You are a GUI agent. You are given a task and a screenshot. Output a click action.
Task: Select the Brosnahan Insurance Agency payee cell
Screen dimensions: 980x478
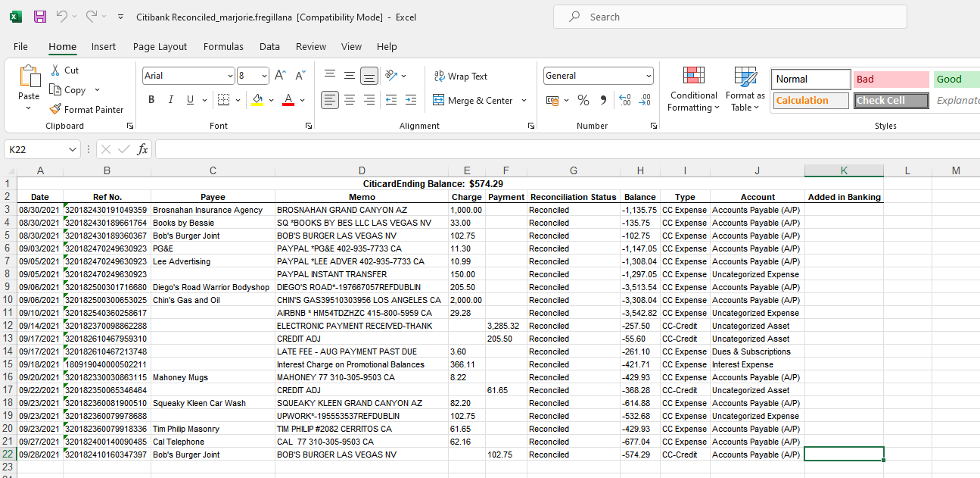(x=213, y=210)
